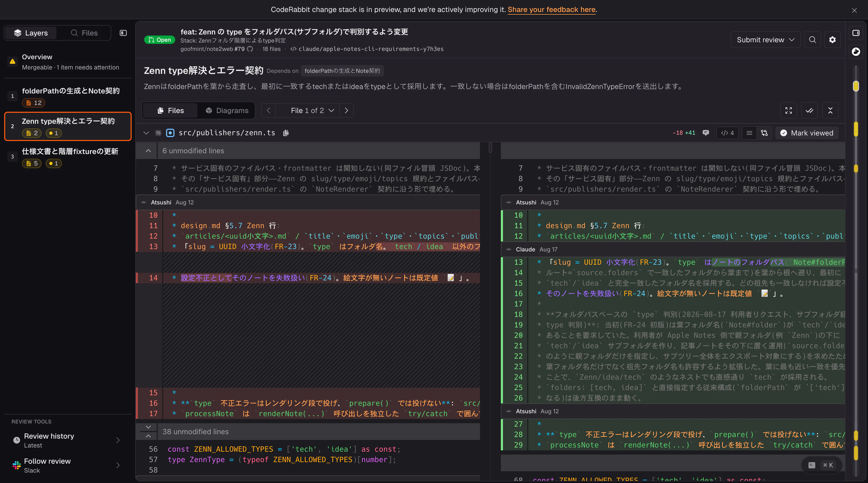This screenshot has height=483, width=868.
Task: Open settings with the gear icon
Action: [832, 40]
